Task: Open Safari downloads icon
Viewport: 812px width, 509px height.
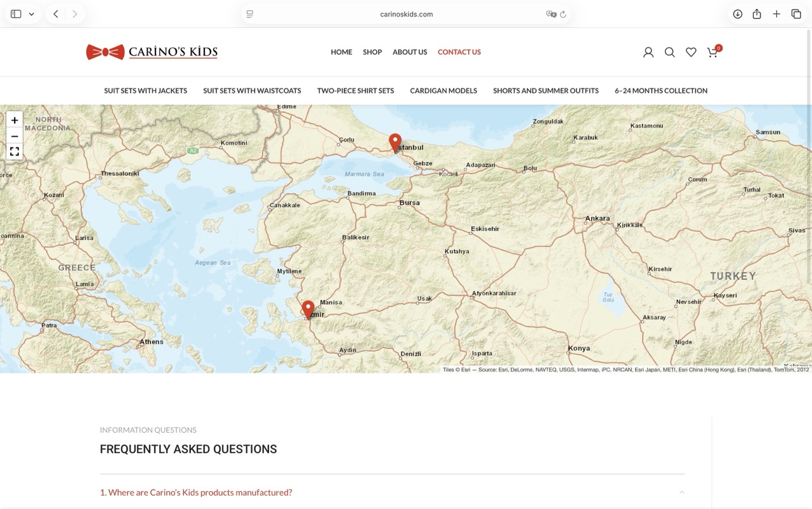Action: tap(737, 14)
